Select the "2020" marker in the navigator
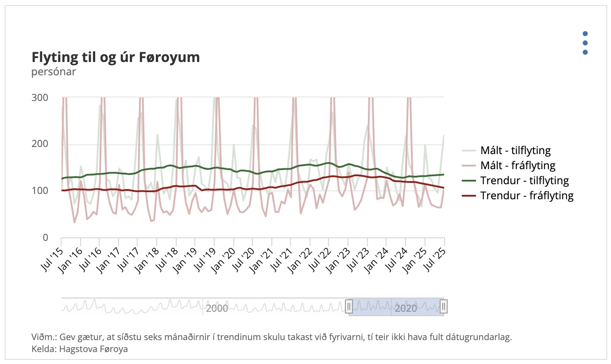The width and height of the screenshot is (611, 364). pyautogui.click(x=406, y=308)
